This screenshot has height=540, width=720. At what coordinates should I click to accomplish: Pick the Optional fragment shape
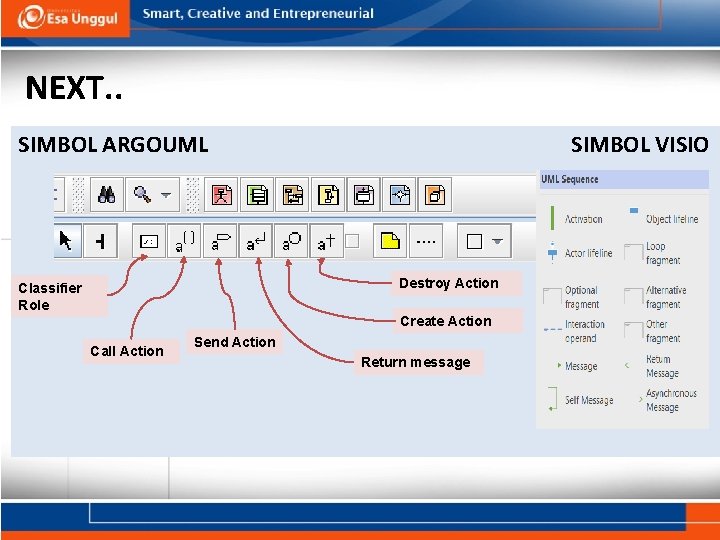[571, 297]
